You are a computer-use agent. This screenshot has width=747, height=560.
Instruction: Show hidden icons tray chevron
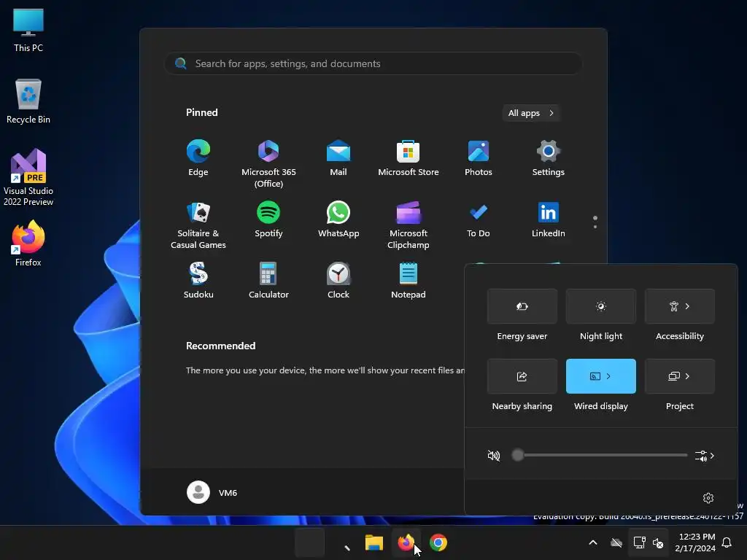click(593, 542)
